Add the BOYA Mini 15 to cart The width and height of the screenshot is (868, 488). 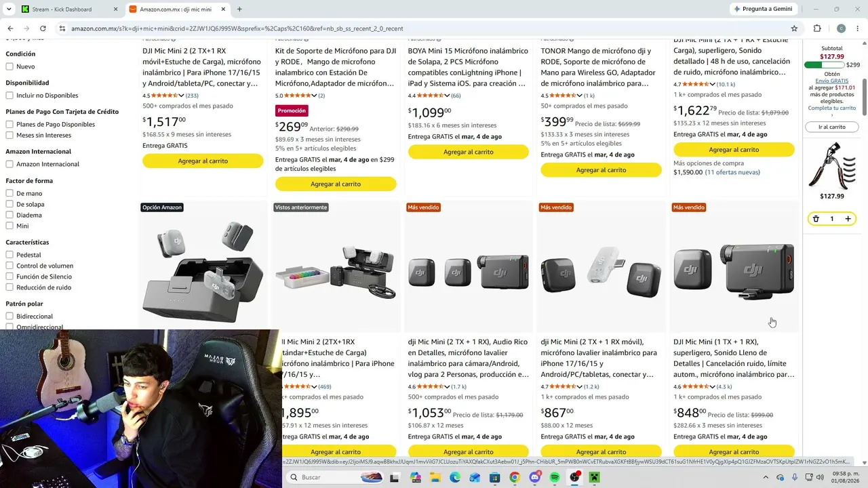click(x=469, y=152)
